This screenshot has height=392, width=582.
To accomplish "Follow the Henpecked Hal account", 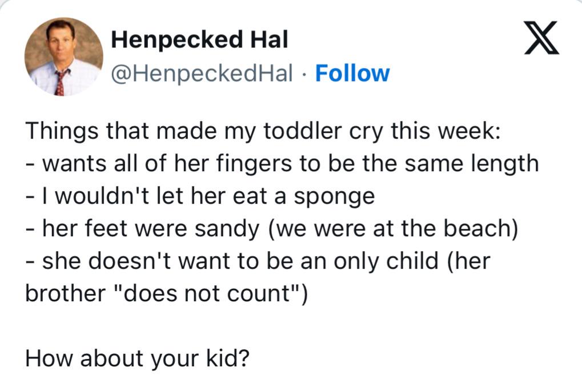I will [352, 73].
